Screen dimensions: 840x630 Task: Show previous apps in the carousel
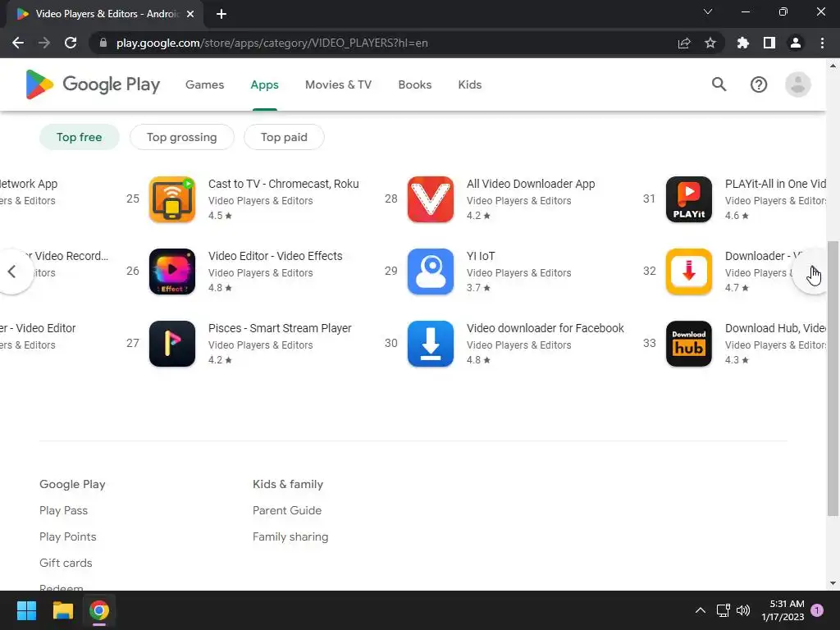click(11, 272)
